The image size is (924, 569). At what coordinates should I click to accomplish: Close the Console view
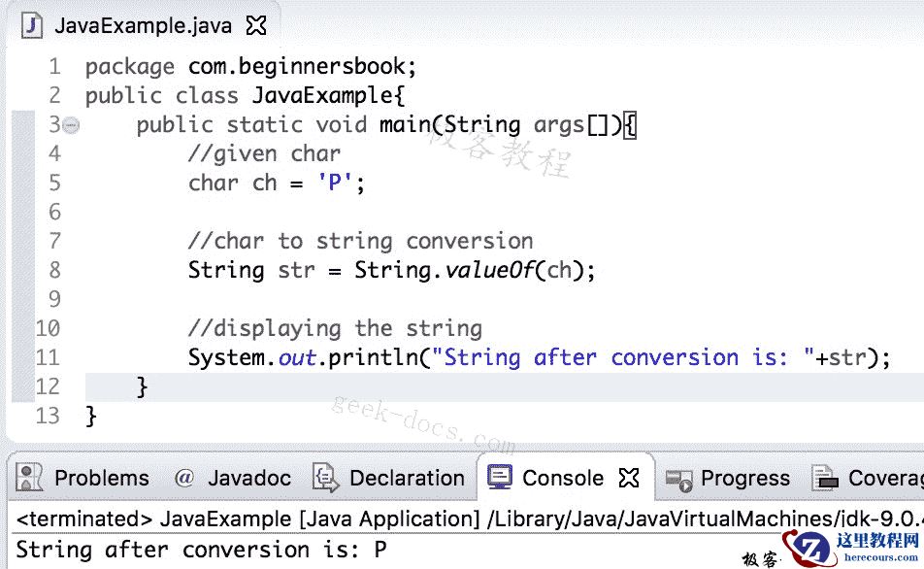click(x=631, y=477)
